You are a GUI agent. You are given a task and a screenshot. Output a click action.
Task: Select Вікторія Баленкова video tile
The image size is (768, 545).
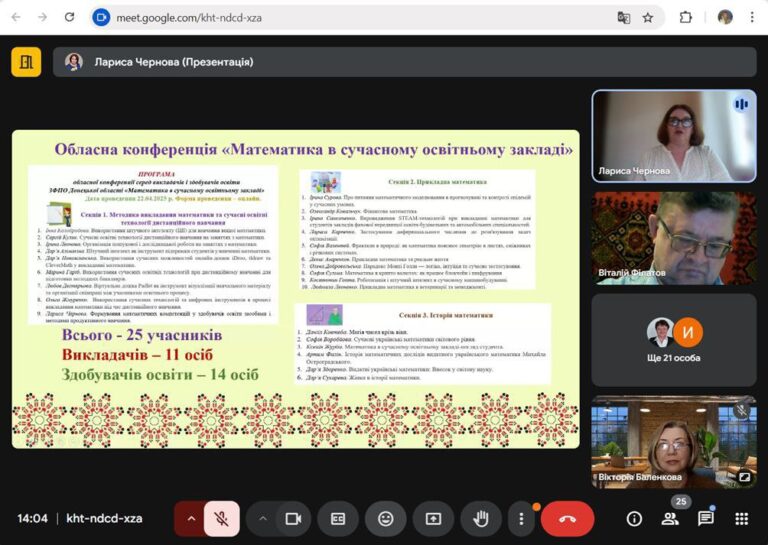click(x=674, y=442)
